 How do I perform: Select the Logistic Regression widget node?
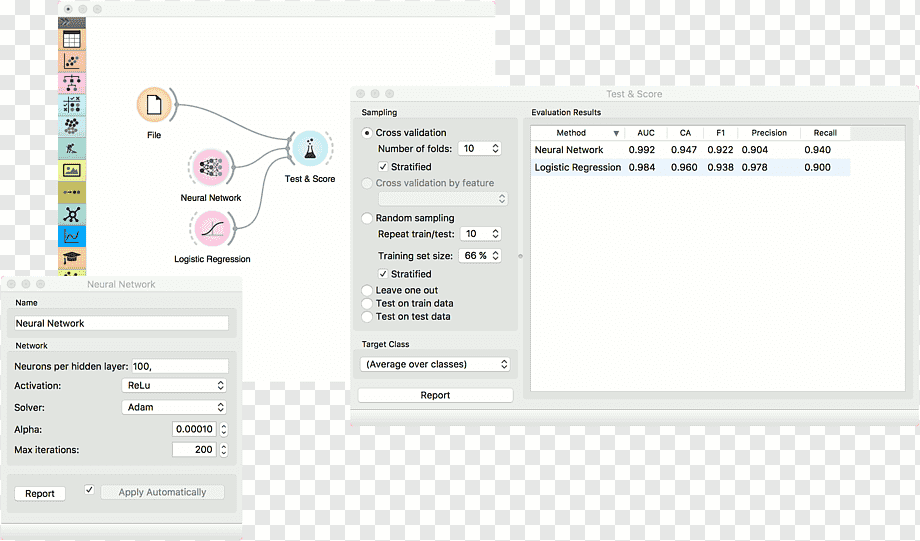212,229
